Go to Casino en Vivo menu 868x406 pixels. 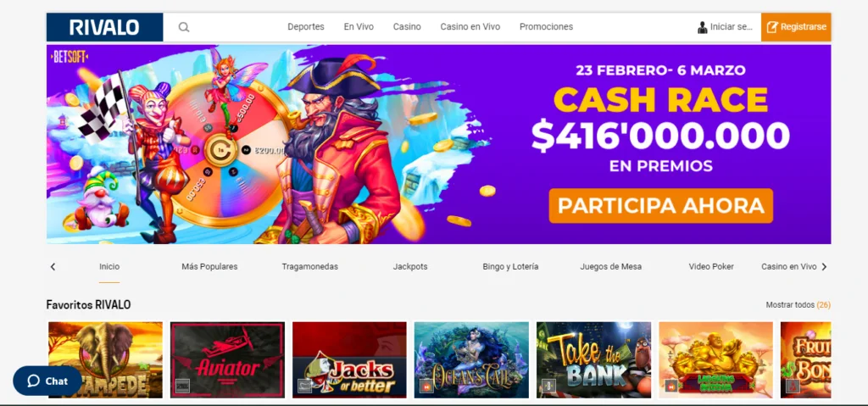470,26
